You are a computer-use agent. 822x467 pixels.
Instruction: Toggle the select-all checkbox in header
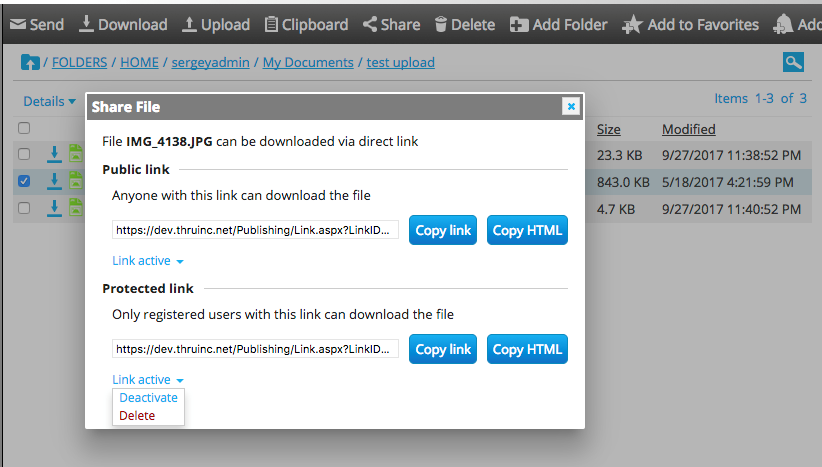coord(24,128)
